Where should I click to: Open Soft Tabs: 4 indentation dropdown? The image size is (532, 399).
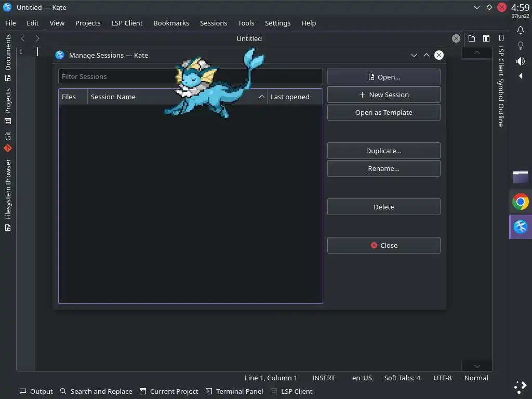coord(402,378)
